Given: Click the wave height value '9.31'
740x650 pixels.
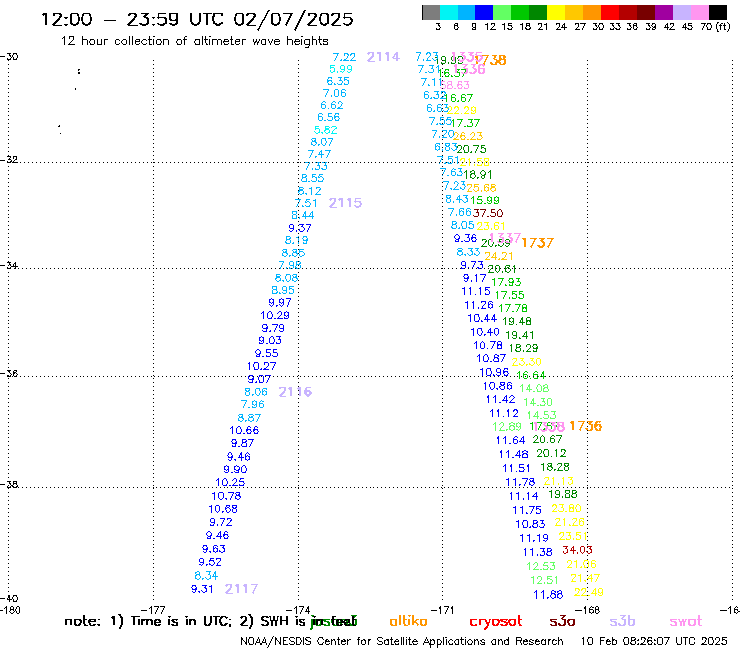Looking at the screenshot, I should (x=202, y=589).
